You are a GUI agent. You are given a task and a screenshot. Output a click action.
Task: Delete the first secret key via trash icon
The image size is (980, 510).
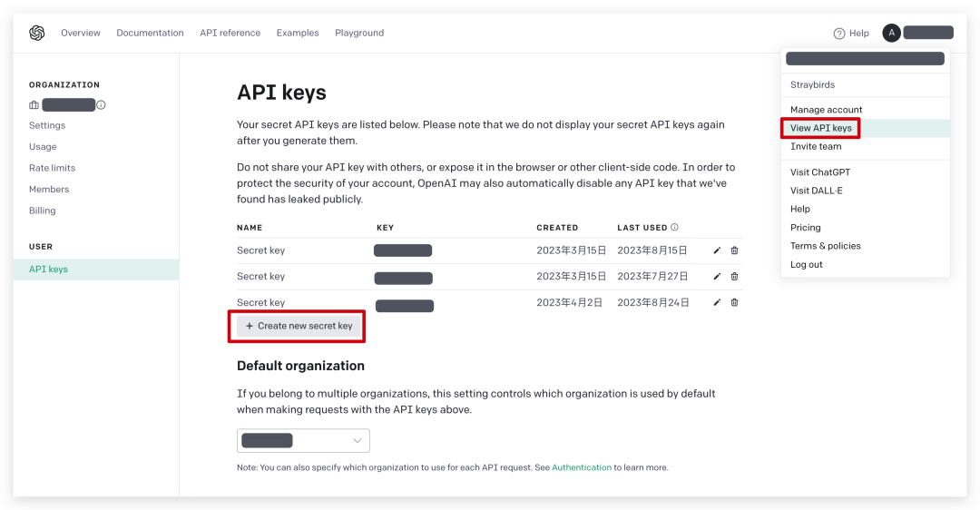coord(735,250)
